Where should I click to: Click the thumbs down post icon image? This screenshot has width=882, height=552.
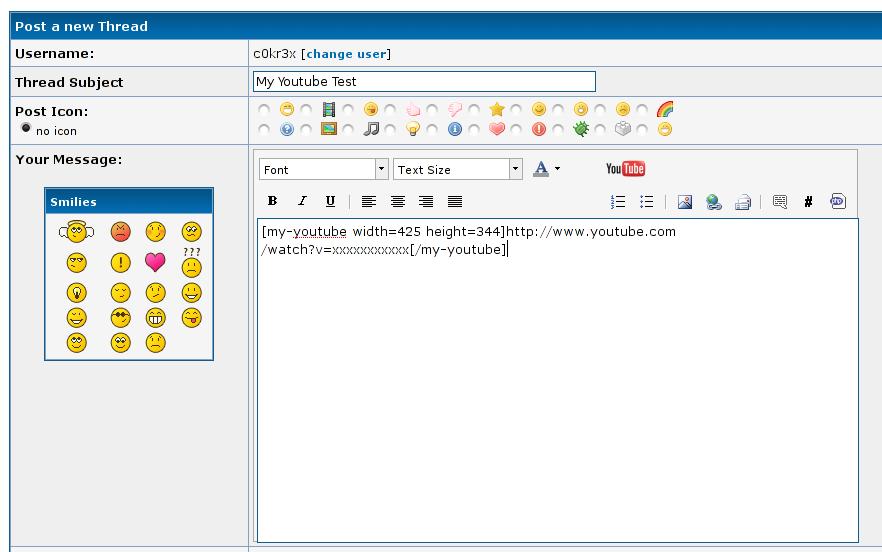454,109
